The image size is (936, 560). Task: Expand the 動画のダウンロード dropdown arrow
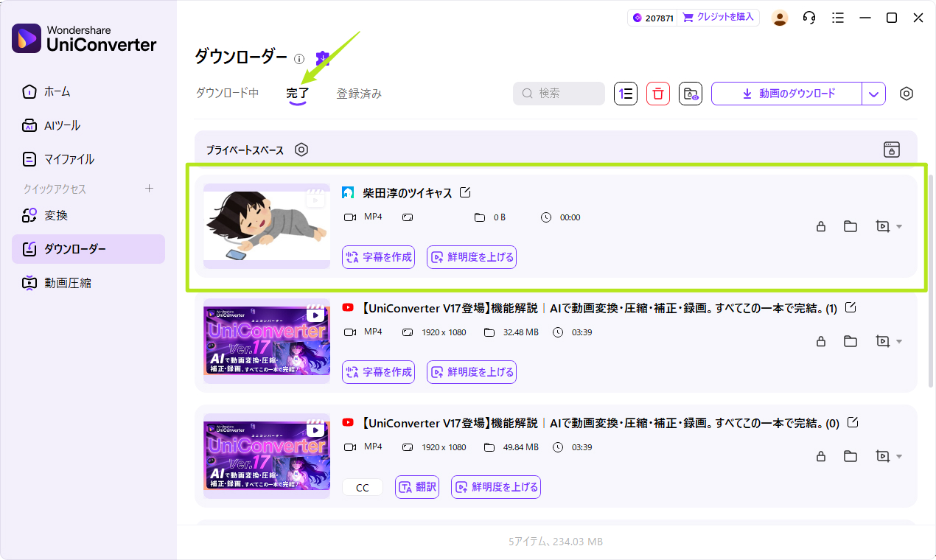coord(874,94)
